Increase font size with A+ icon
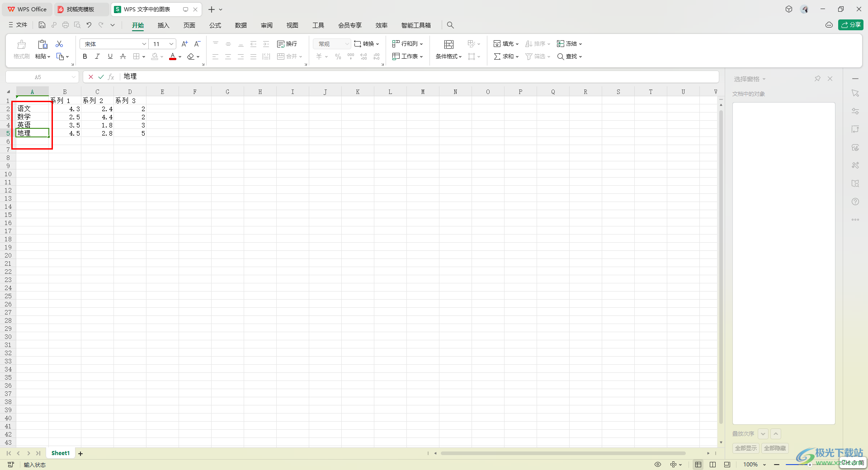The height and width of the screenshot is (470, 868). (184, 44)
